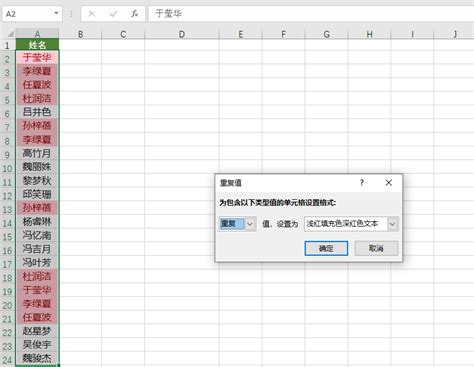
Task: Click the formula bar options dots handle
Action: [x=71, y=14]
